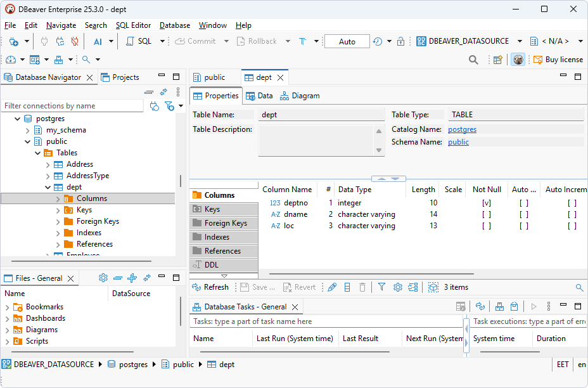Disconnect the database connection
This screenshot has width=588, height=388.
point(75,41)
